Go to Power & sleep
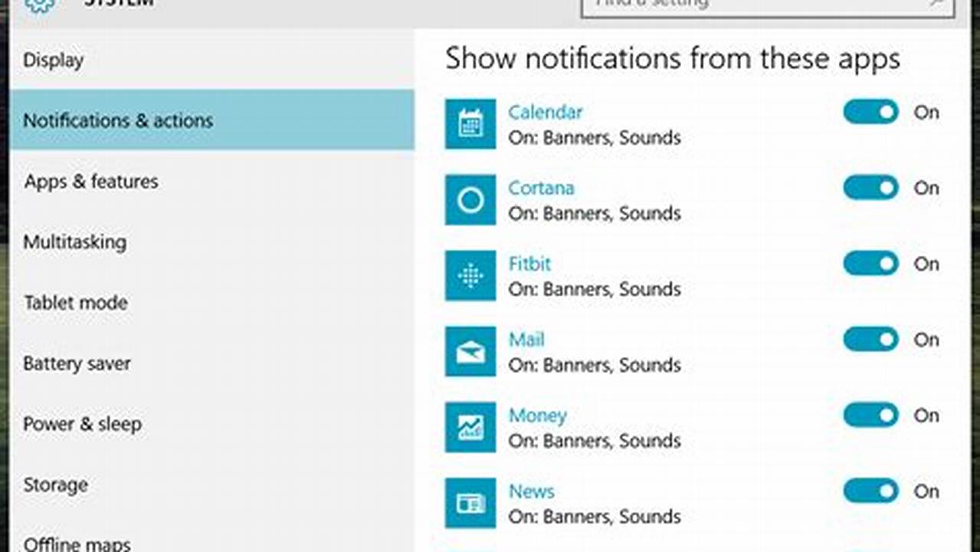The height and width of the screenshot is (552, 980). [212, 424]
